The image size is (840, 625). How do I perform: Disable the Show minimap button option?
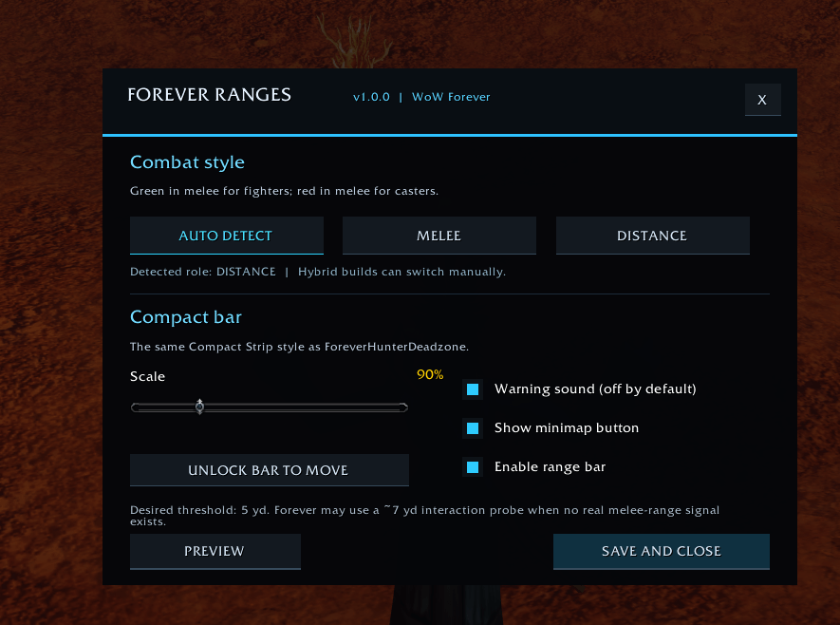coord(473,428)
